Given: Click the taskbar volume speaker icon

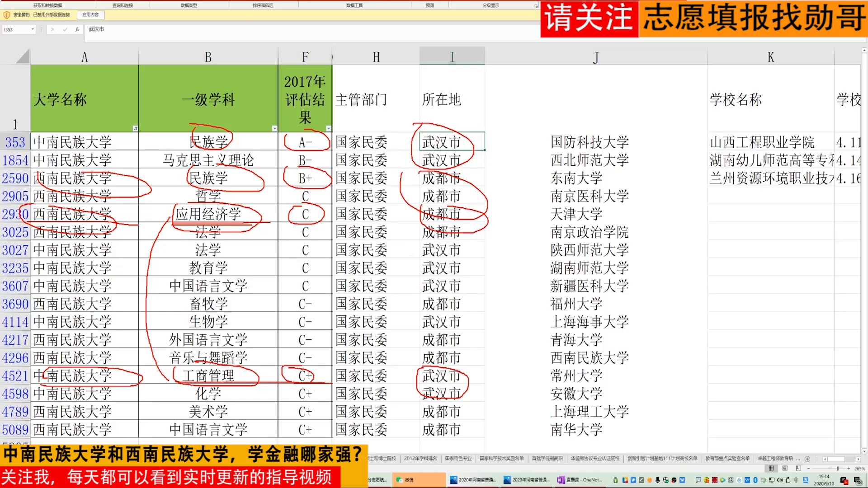Looking at the screenshot, I should tap(779, 480).
